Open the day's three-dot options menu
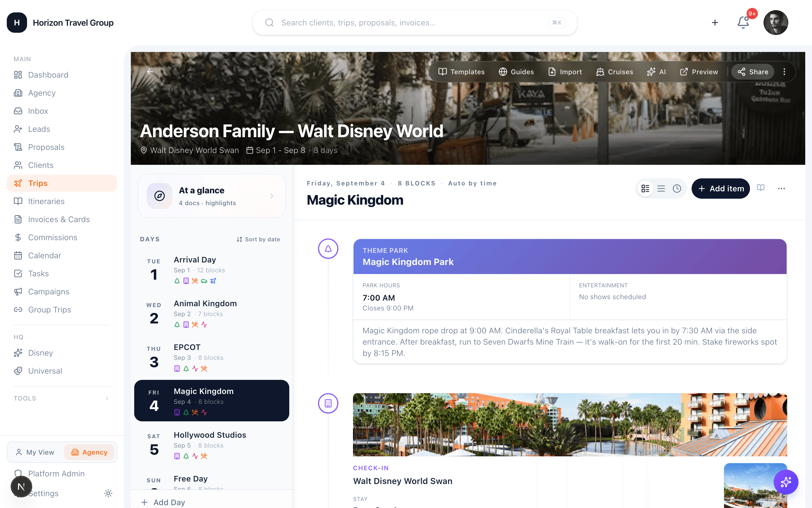This screenshot has width=812, height=508. (x=782, y=189)
